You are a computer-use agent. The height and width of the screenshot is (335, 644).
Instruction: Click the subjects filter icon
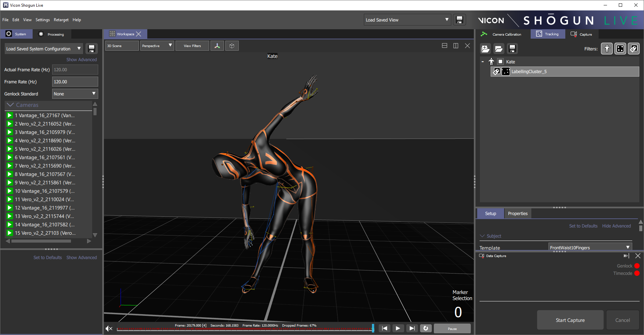coord(607,49)
